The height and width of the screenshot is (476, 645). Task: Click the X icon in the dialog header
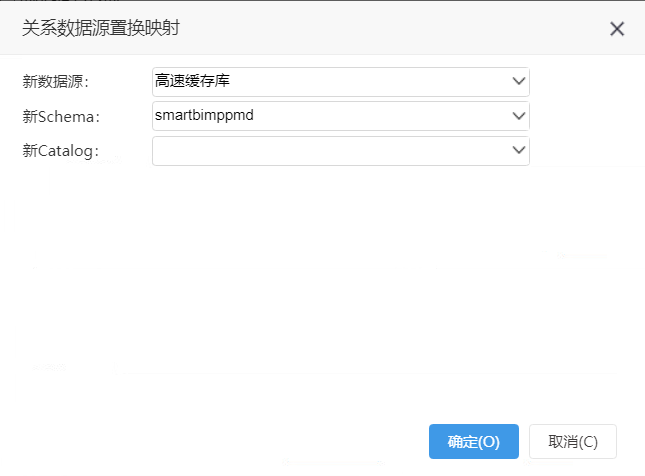pos(617,29)
